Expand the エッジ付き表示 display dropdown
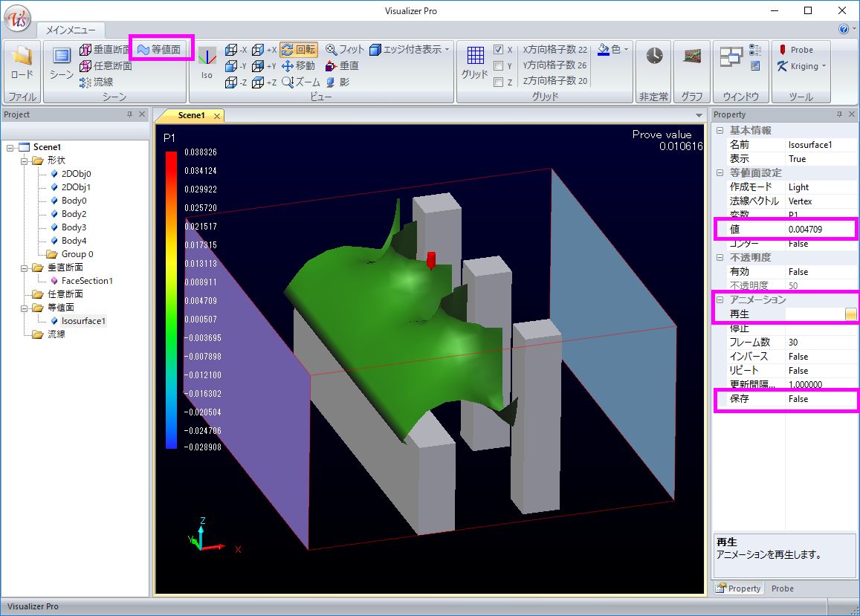 coord(447,50)
